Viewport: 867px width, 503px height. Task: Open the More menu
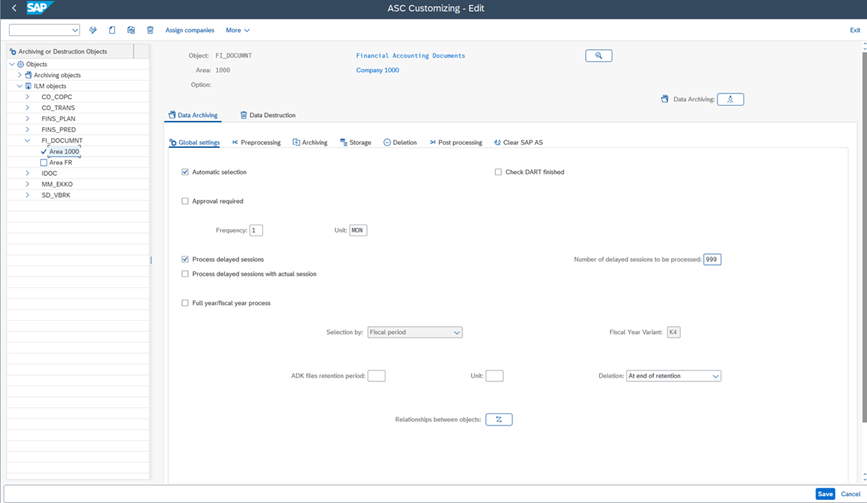238,30
